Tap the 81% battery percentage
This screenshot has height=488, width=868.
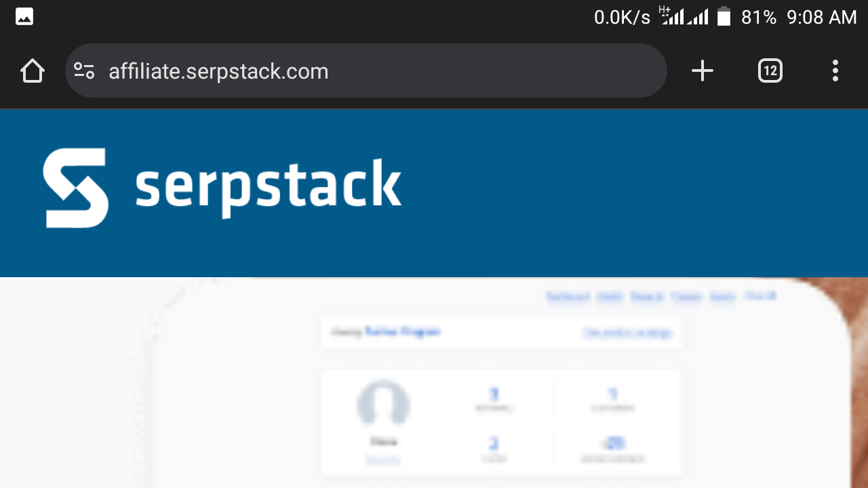point(759,18)
